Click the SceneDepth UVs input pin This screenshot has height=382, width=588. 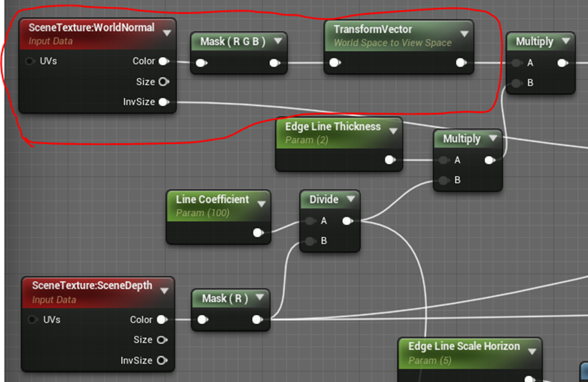(33, 319)
